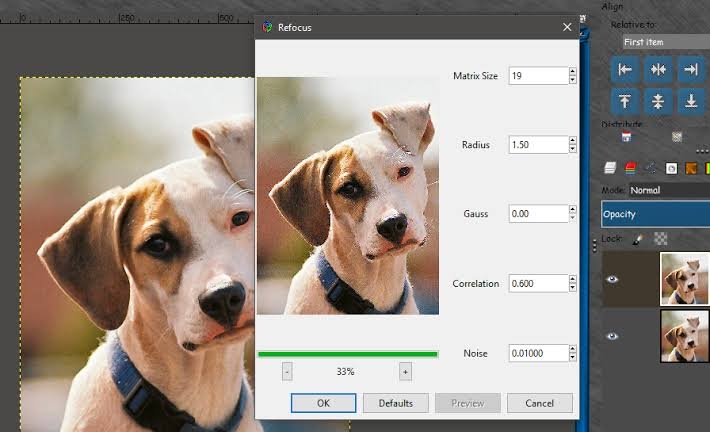Click the left Distribute icon

pos(626,137)
